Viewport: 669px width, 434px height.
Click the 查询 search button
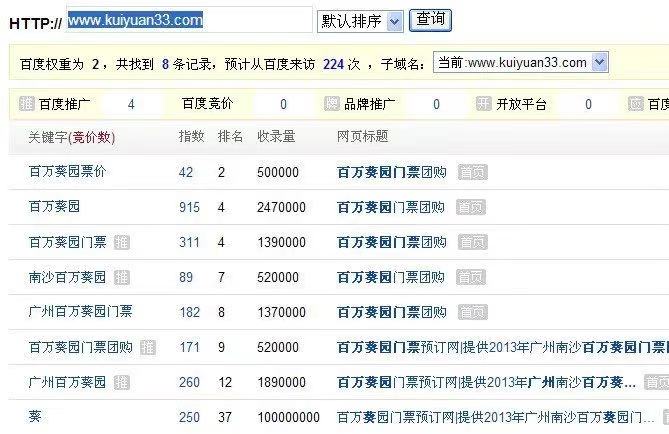[x=430, y=20]
